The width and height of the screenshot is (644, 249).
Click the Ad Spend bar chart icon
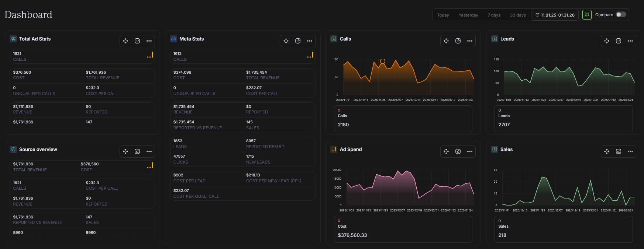[334, 149]
